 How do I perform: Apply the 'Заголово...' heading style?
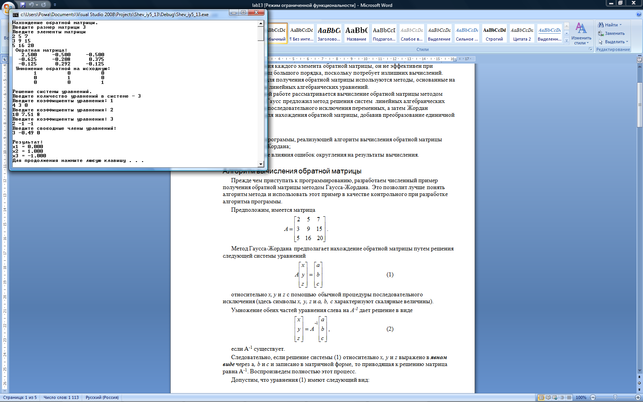coord(329,33)
